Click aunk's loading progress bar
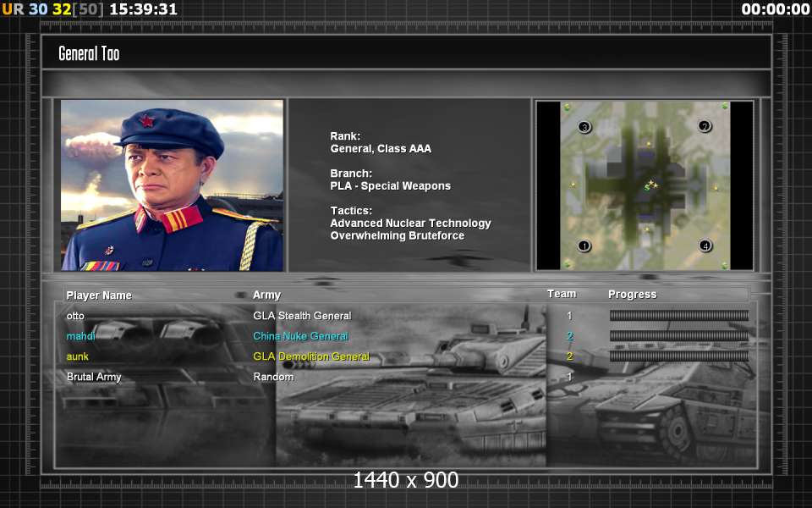The height and width of the screenshot is (508, 812). tap(679, 356)
